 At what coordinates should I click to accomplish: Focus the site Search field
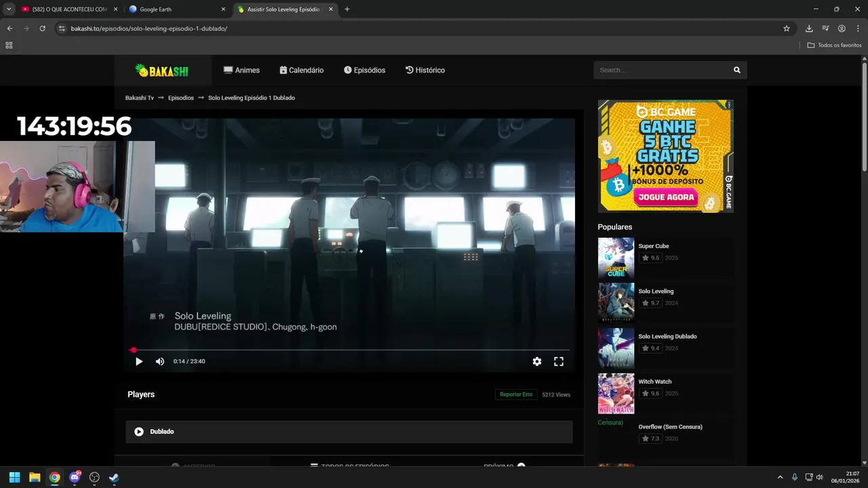click(661, 70)
